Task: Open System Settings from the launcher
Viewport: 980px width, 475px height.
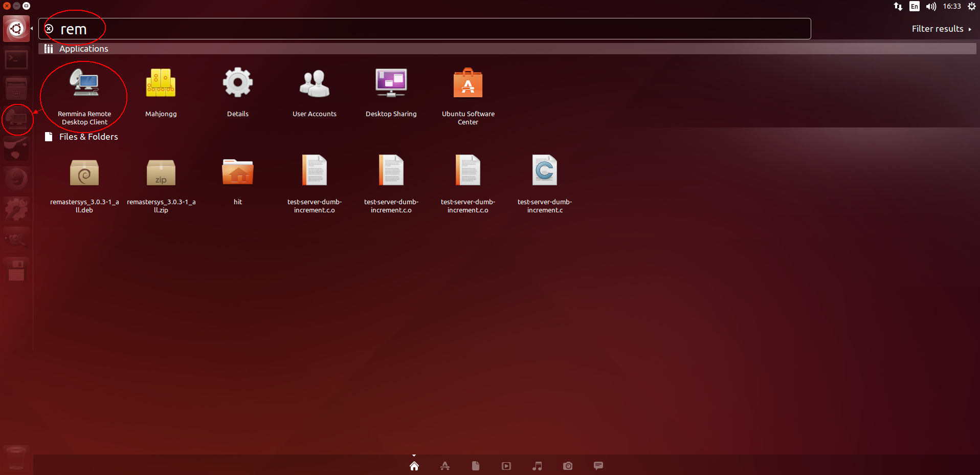Action: 16,209
